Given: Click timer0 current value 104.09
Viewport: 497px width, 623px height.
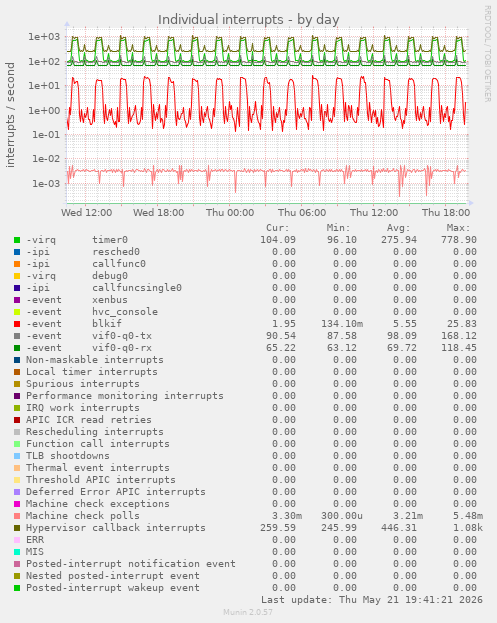Looking at the screenshot, I should (x=278, y=240).
